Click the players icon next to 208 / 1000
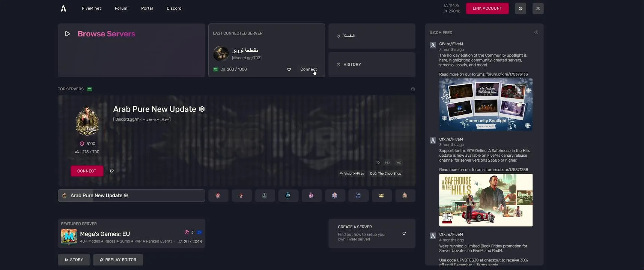Image resolution: width=644 pixels, height=270 pixels. click(223, 69)
